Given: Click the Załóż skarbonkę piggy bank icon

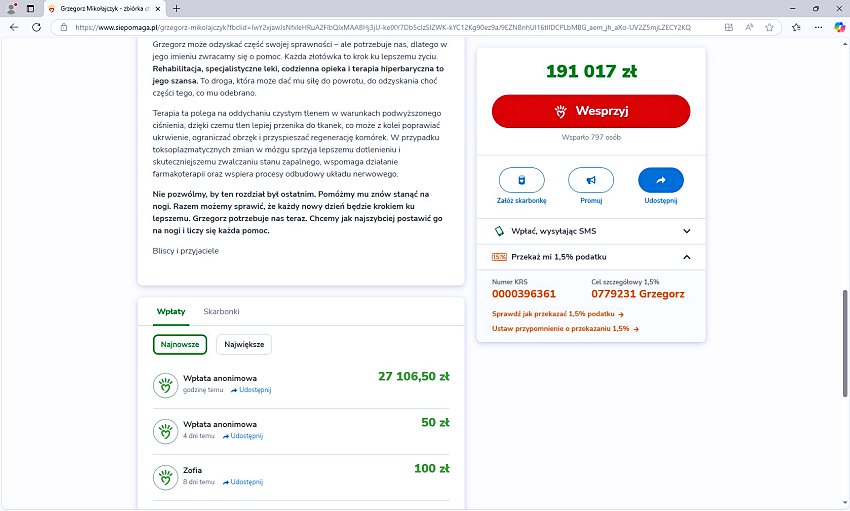Looking at the screenshot, I should point(521,180).
